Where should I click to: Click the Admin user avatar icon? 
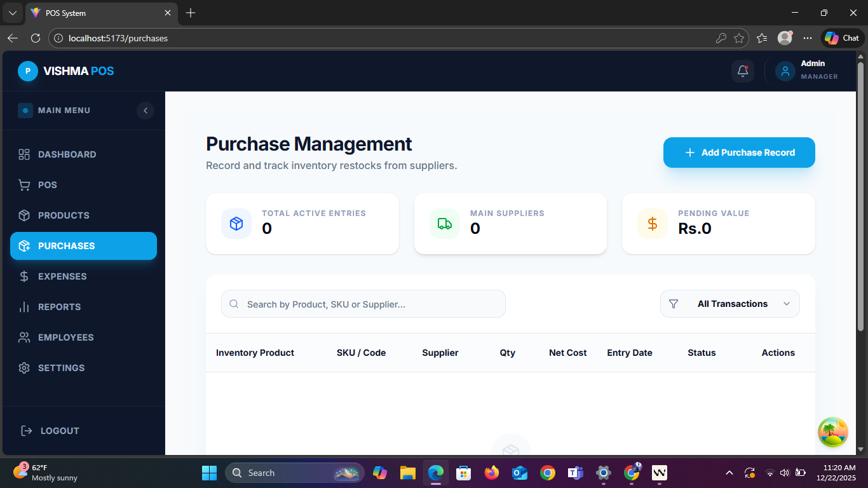tap(785, 71)
